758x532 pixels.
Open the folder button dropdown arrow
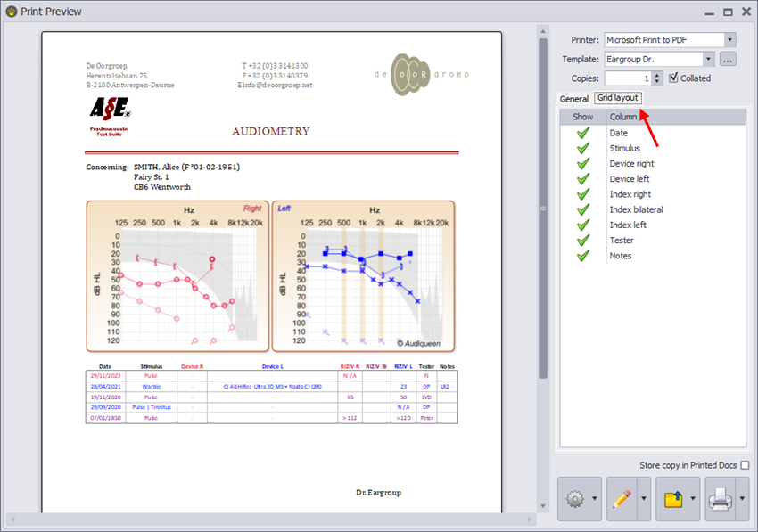click(x=693, y=499)
